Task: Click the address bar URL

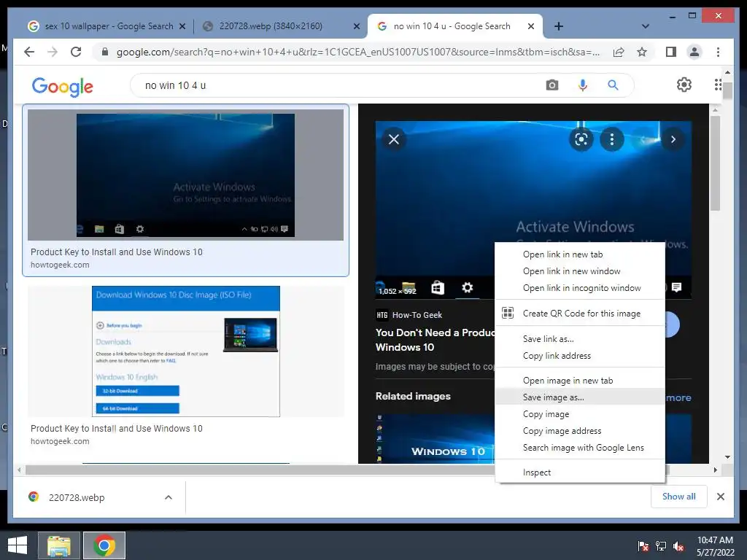Action: point(357,52)
